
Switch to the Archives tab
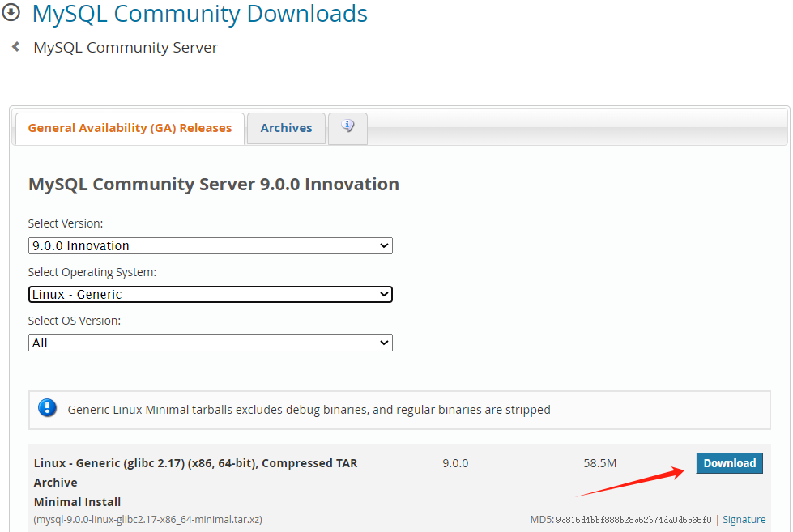pyautogui.click(x=286, y=128)
